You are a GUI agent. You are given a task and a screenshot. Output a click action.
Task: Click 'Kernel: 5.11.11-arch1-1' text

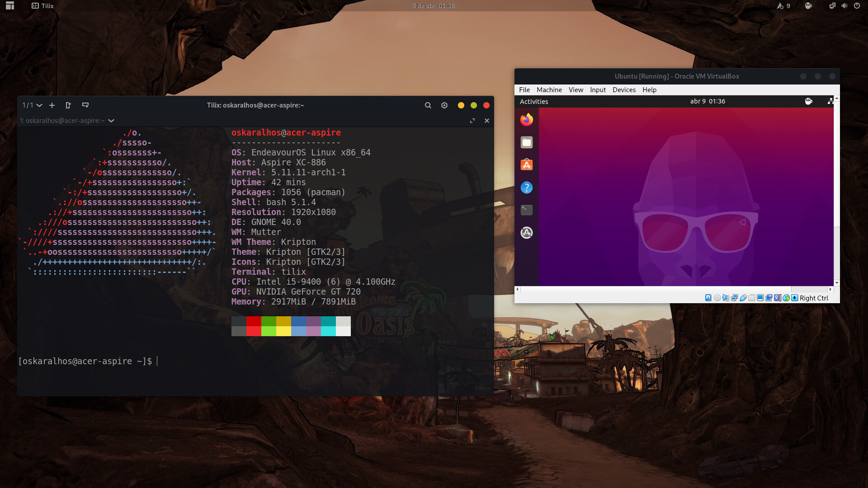tap(288, 172)
